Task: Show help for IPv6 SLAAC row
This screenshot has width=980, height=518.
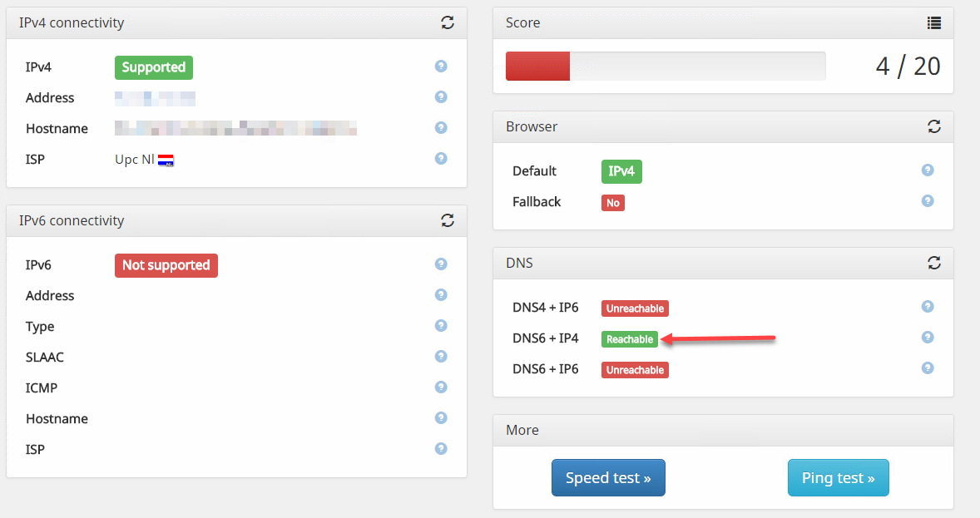Action: click(x=441, y=357)
